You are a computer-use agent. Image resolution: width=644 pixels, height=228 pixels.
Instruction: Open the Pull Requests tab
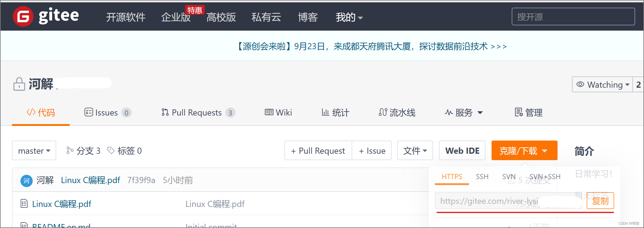(198, 112)
